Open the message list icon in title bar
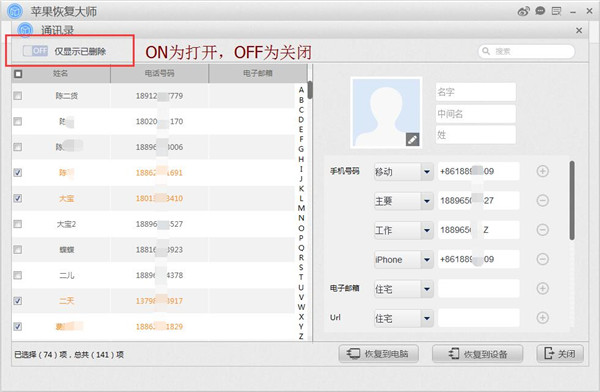This screenshot has width=600, height=392. tap(556, 11)
